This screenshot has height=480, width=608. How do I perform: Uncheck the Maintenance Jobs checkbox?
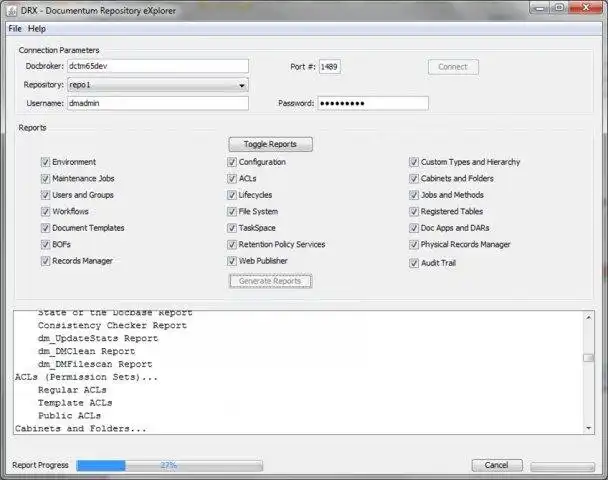[x=45, y=178]
